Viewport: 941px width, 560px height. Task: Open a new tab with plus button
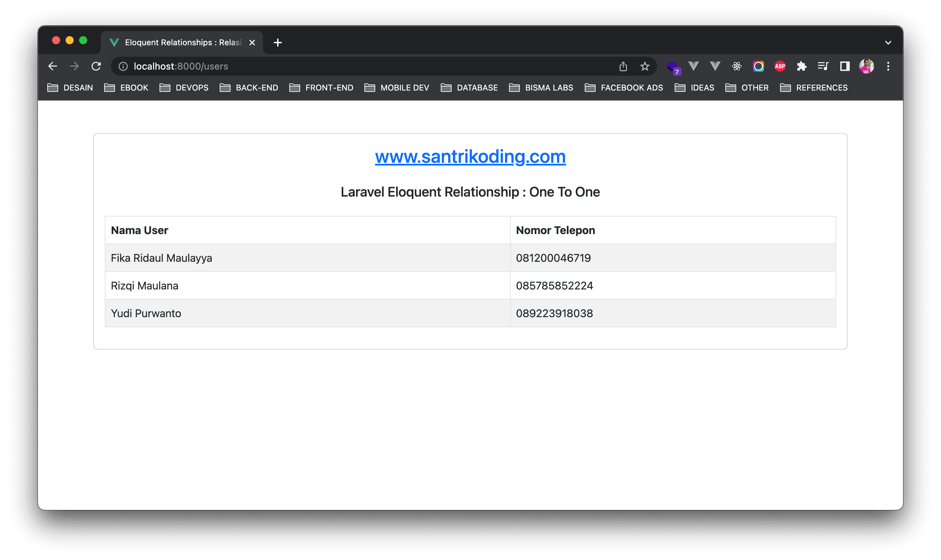pos(278,43)
